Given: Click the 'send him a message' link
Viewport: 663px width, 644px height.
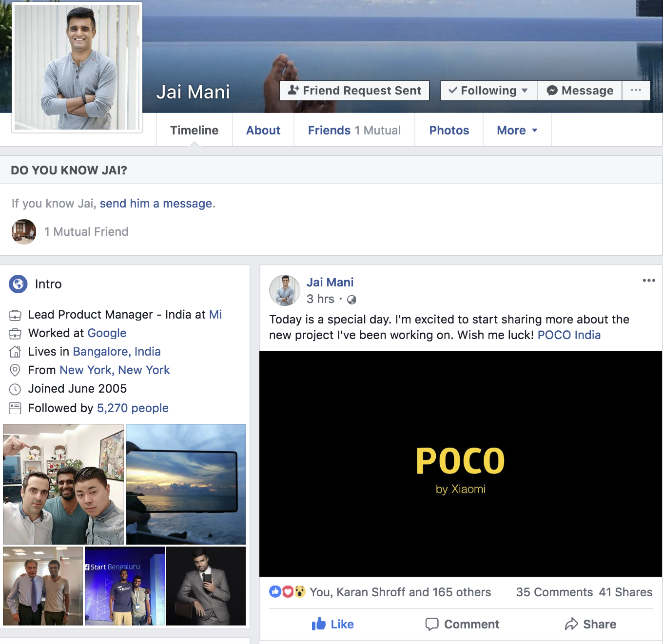Looking at the screenshot, I should pyautogui.click(x=156, y=203).
